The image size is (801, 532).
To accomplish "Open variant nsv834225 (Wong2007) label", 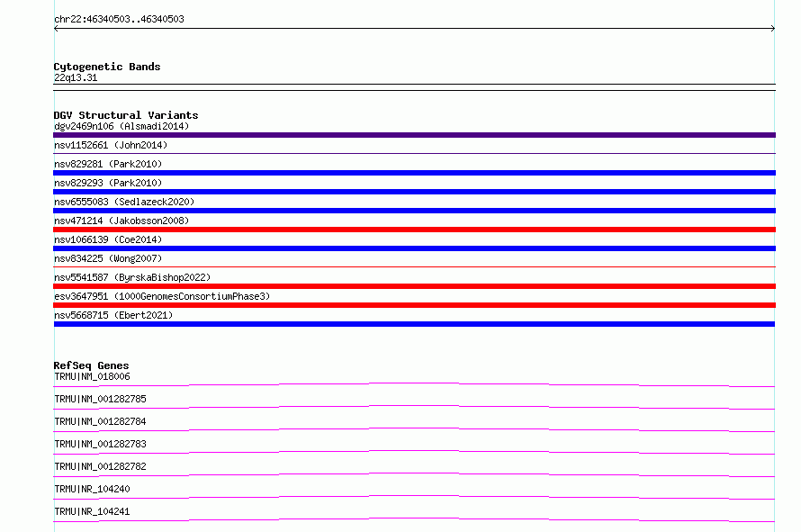I will (108, 258).
